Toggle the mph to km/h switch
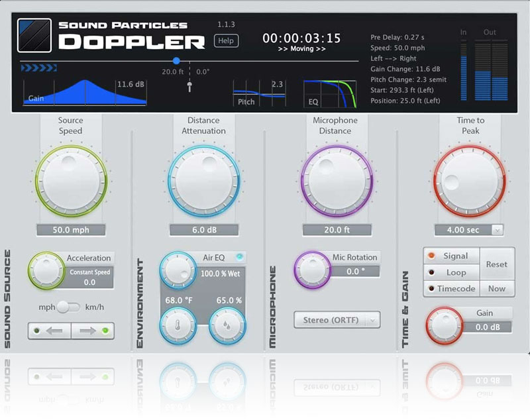 [x=68, y=307]
